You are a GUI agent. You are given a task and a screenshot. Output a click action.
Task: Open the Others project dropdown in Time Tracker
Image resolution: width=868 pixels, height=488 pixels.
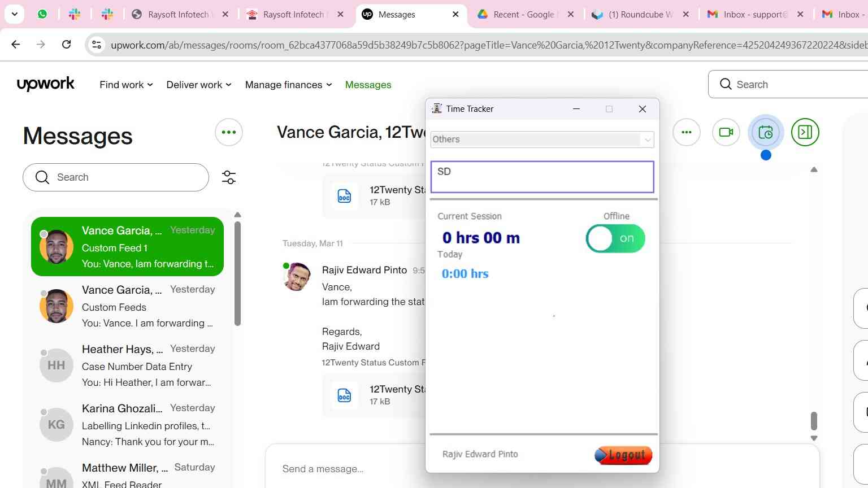click(x=542, y=140)
